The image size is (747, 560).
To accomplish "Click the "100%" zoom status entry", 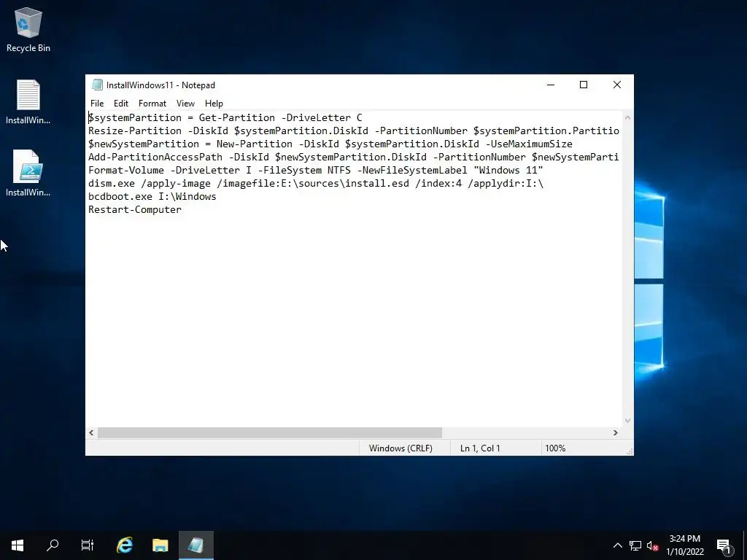I will (555, 448).
